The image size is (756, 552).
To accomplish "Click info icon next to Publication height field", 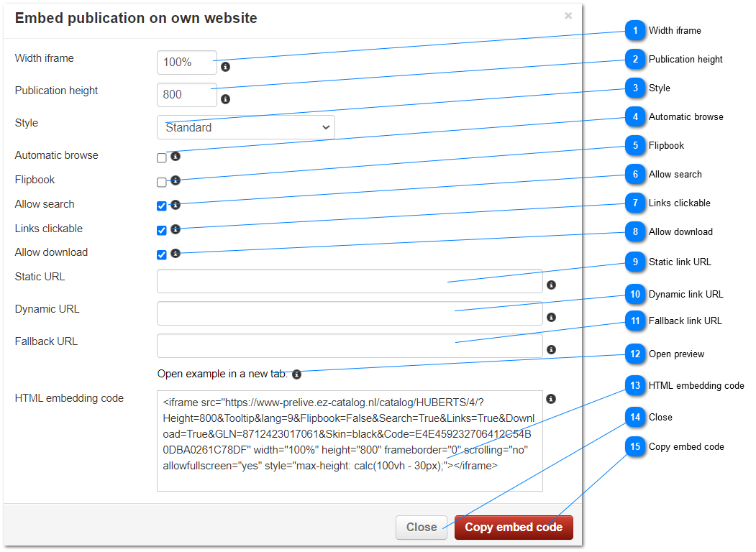I will pos(225,99).
